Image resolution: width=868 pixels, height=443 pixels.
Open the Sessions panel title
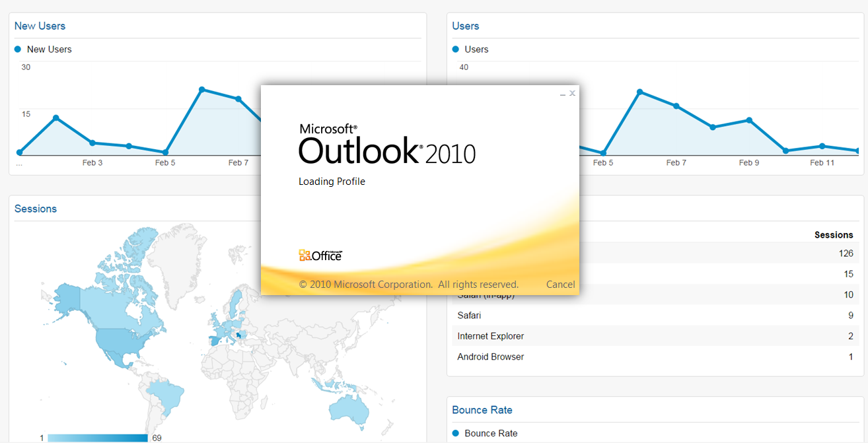[36, 208]
